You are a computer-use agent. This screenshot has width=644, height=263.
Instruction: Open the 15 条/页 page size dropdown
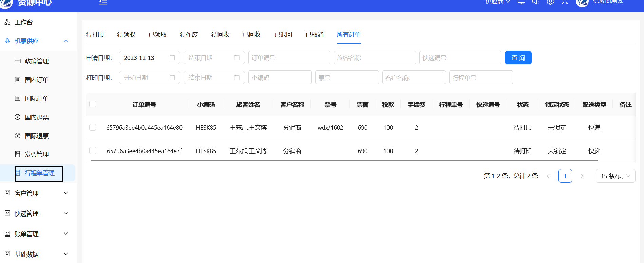click(615, 176)
